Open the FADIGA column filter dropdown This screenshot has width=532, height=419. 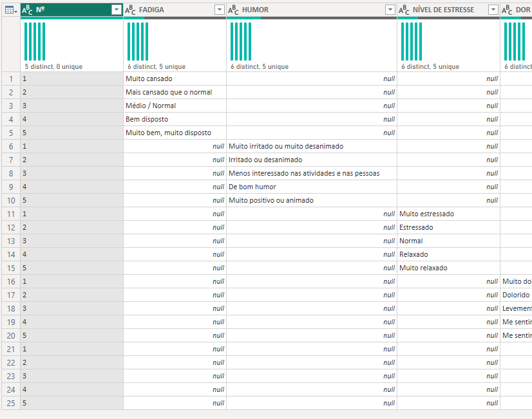pos(220,10)
